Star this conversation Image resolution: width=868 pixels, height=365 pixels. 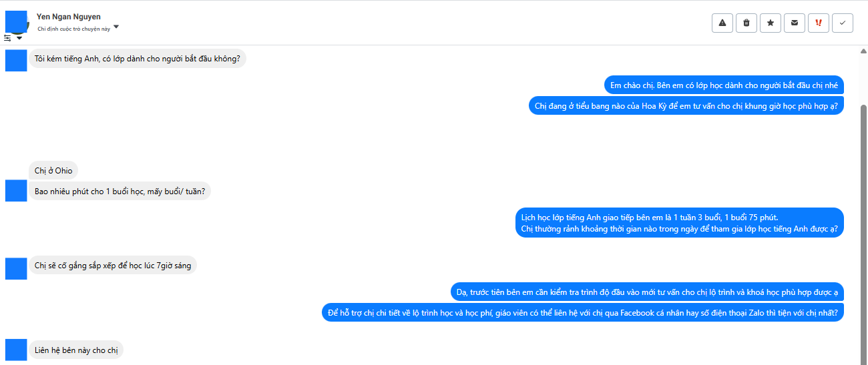tap(771, 23)
